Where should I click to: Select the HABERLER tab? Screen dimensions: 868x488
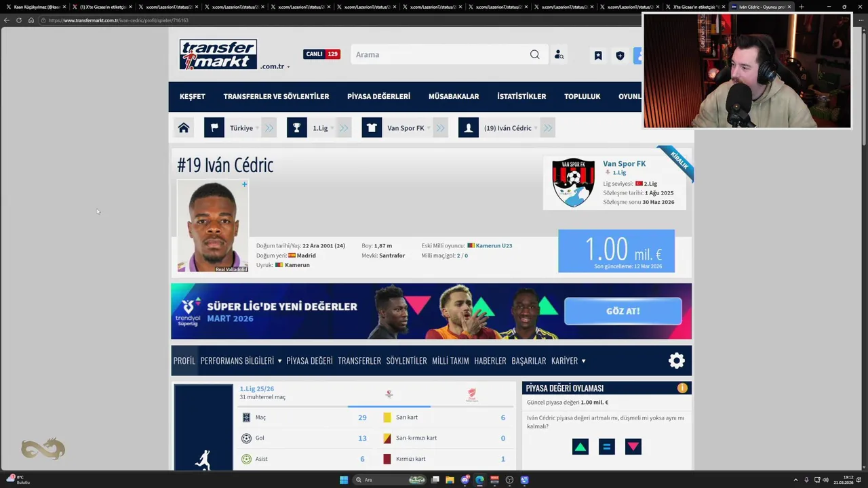point(490,361)
